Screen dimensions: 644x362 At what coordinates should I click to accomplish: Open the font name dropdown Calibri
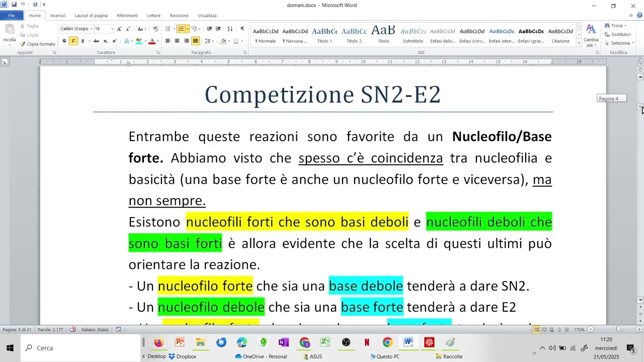91,29
